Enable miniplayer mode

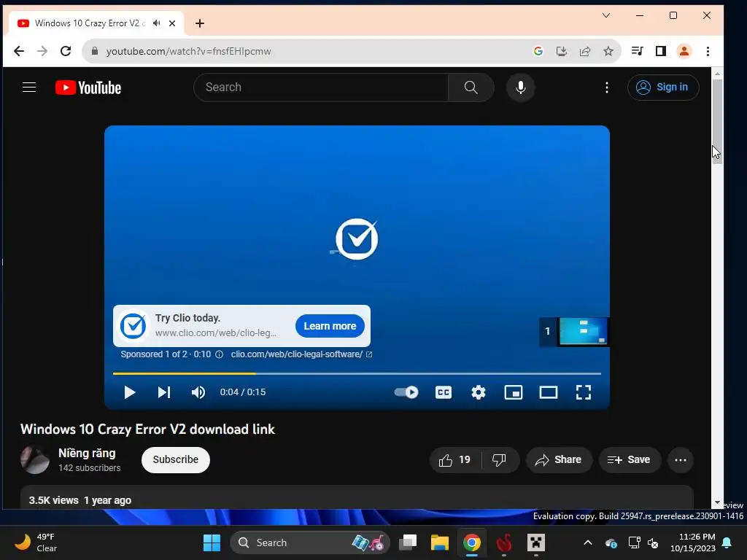pyautogui.click(x=514, y=392)
